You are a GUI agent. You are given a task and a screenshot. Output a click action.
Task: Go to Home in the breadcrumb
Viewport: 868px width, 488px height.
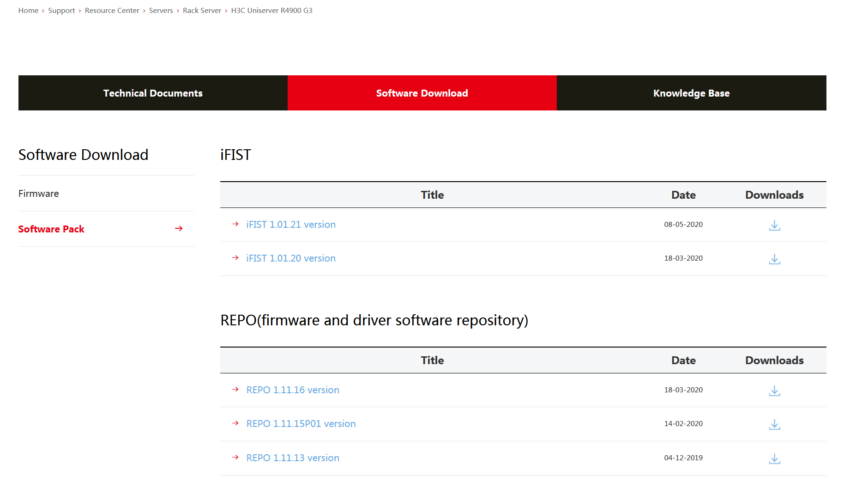[28, 10]
